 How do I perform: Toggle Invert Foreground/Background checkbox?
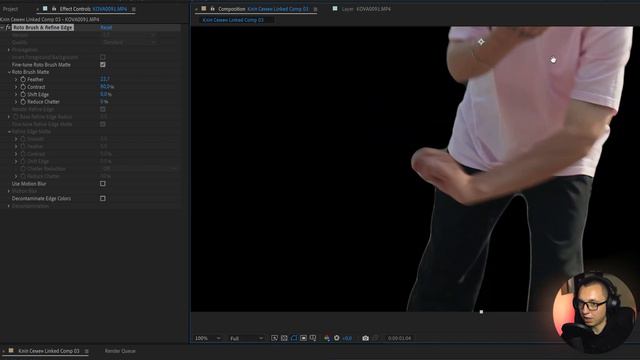[x=103, y=57]
